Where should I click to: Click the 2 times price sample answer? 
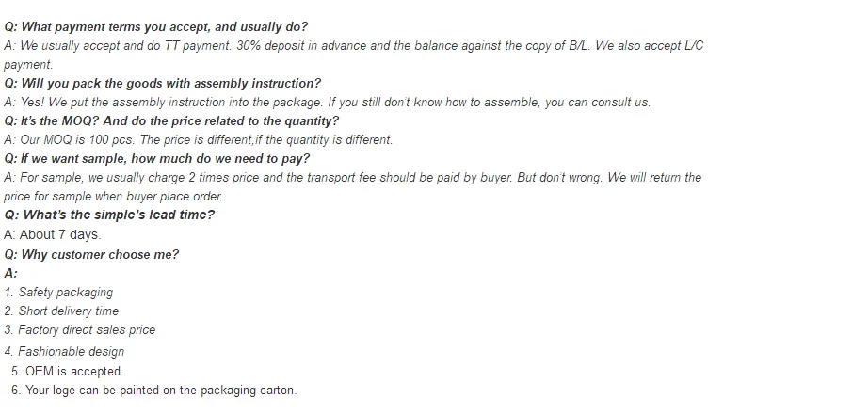click(x=353, y=178)
